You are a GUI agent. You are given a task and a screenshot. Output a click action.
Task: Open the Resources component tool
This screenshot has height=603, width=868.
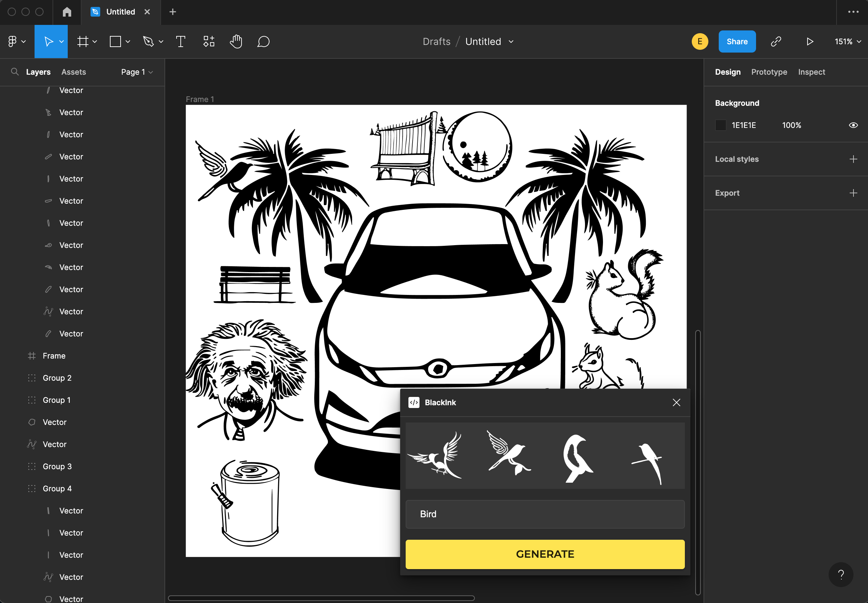(209, 41)
